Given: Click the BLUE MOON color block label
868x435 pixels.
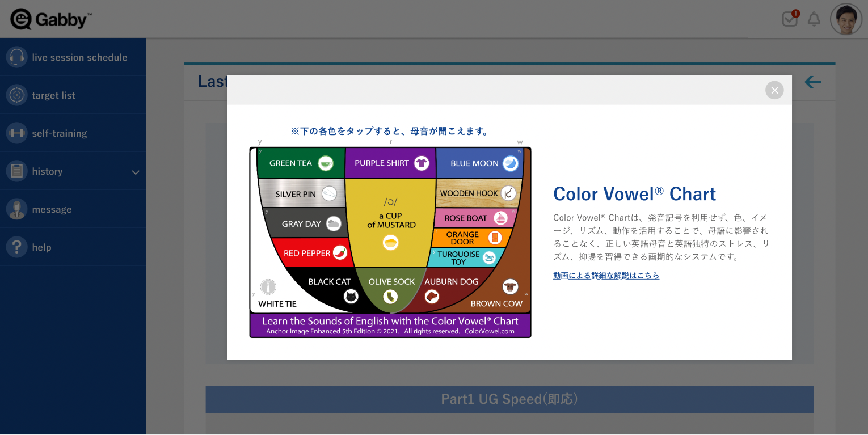Looking at the screenshot, I should pyautogui.click(x=474, y=163).
